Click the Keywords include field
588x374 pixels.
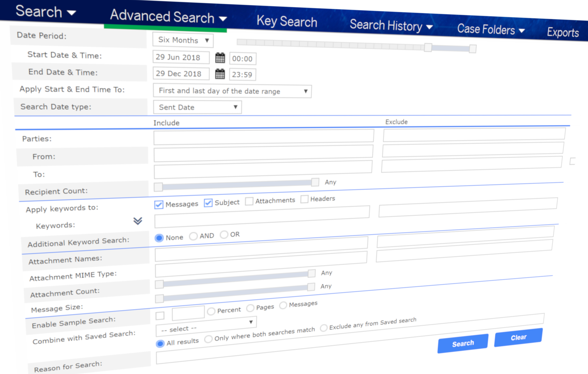262,217
